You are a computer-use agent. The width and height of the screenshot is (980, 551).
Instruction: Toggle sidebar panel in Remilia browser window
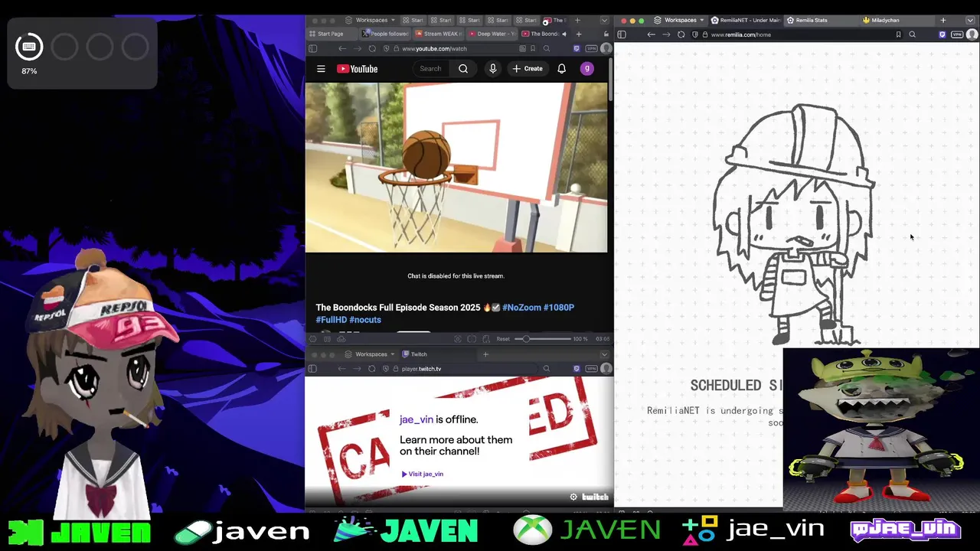(x=622, y=34)
